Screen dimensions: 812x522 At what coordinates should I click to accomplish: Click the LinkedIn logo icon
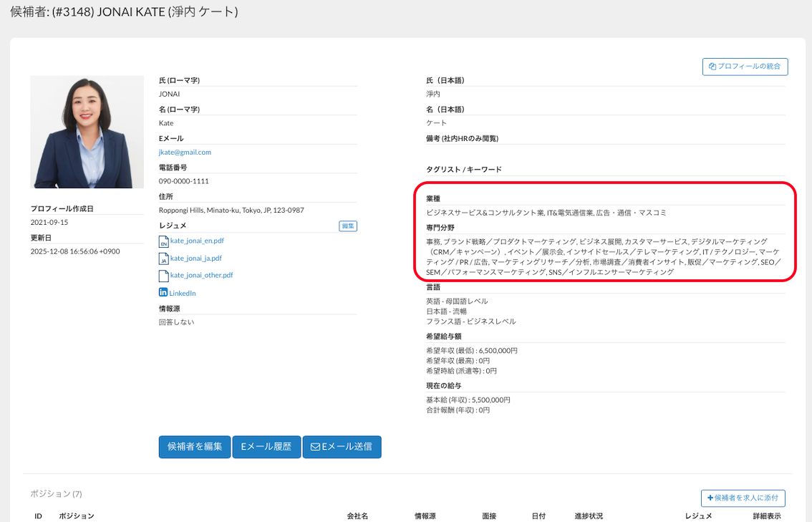pos(163,293)
